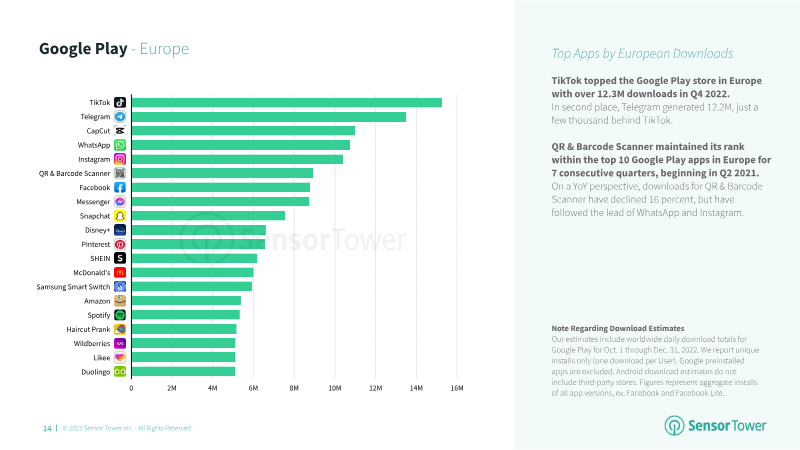Click the 10M axis label
Viewport: 800px width, 450px height.
(x=335, y=388)
